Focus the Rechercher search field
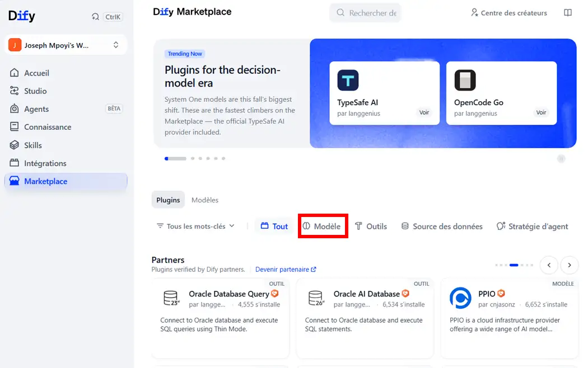This screenshot has width=588, height=368. click(365, 13)
